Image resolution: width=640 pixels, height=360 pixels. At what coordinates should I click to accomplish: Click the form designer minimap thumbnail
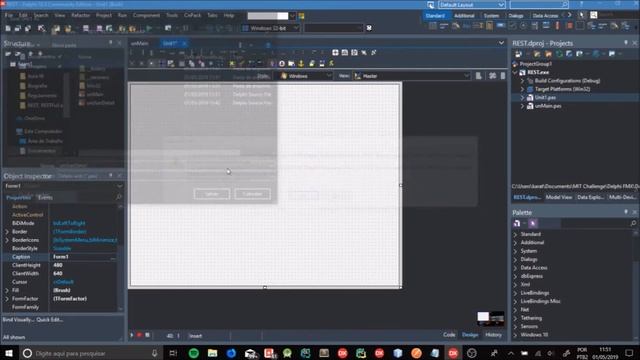[x=491, y=318]
